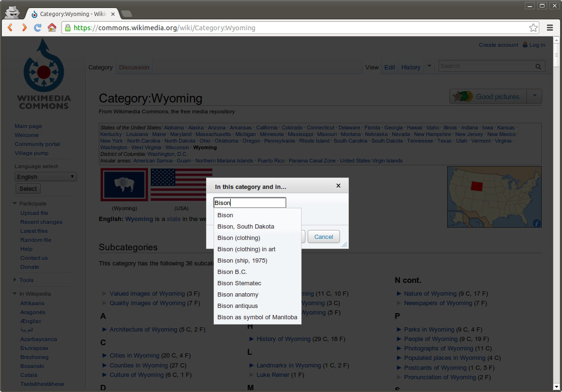
Task: Expand the Tools sidebar section
Action: (x=15, y=280)
